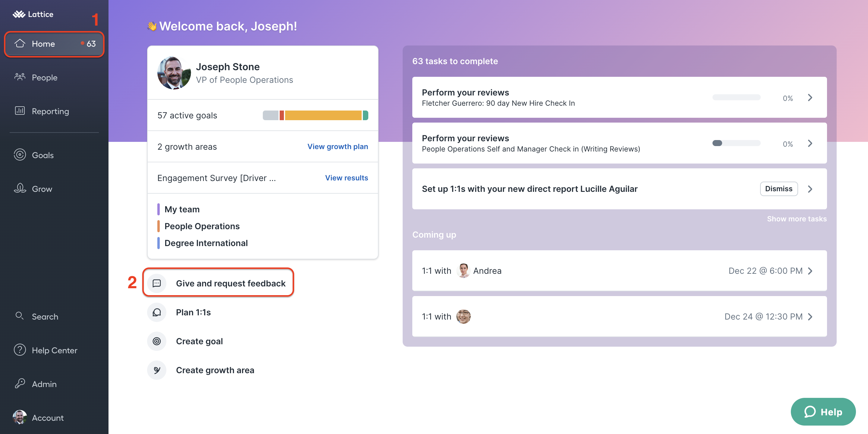Click the red segment of goals bar

coord(282,115)
